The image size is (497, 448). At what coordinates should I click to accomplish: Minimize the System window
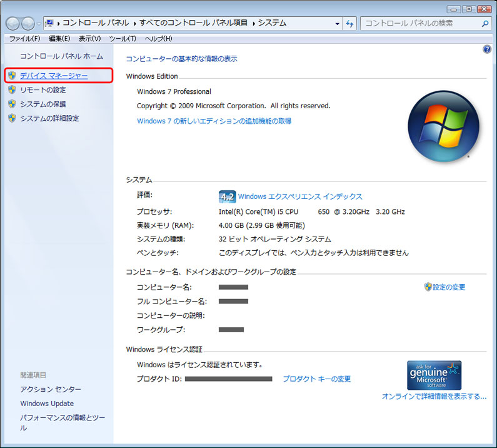click(454, 9)
